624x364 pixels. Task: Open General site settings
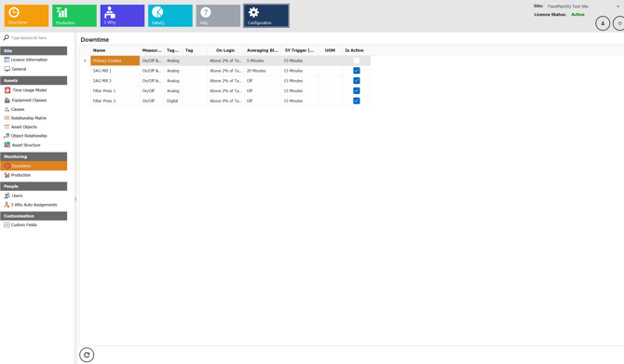click(19, 69)
